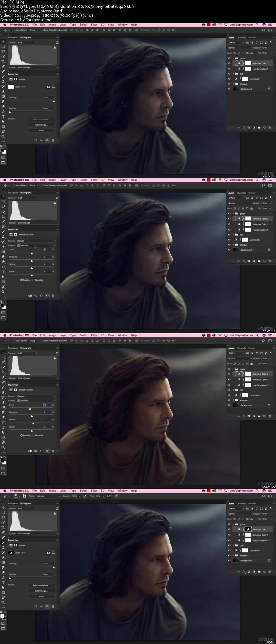
Task: Click brush tool preset icon left of size 400
Action: 5,496
